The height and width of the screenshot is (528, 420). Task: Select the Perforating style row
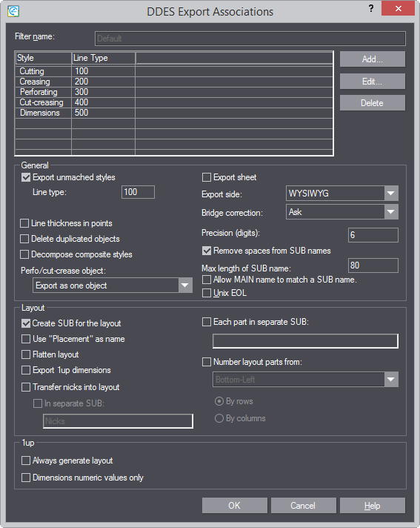click(x=174, y=92)
